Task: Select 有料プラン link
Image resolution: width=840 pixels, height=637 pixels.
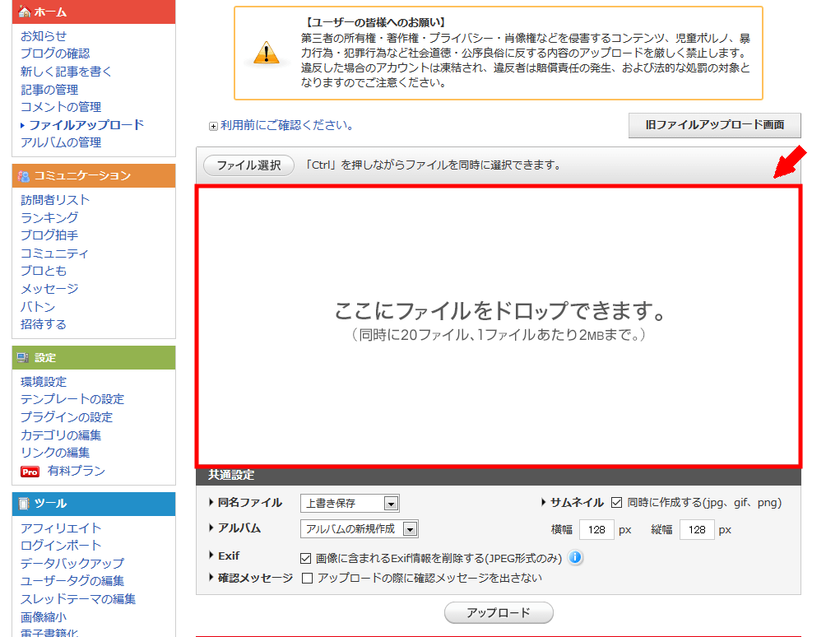Action: [76, 471]
